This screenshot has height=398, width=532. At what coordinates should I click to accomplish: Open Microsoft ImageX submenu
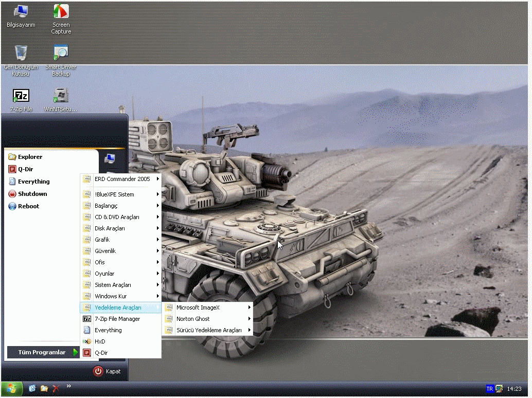click(x=207, y=307)
